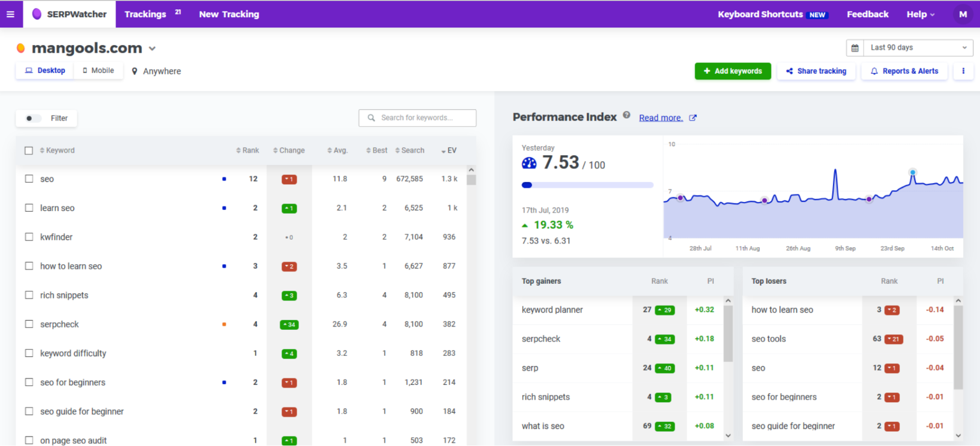Sort table by Search column

click(410, 150)
